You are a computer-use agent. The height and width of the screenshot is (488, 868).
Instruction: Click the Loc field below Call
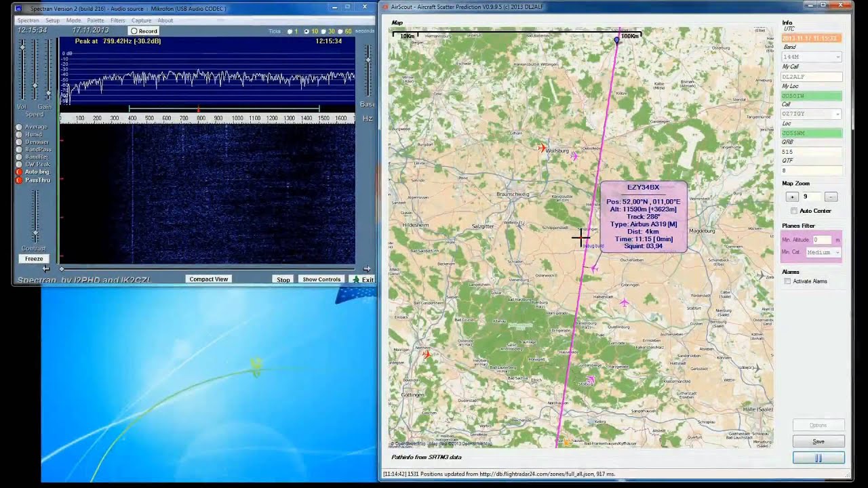click(812, 133)
